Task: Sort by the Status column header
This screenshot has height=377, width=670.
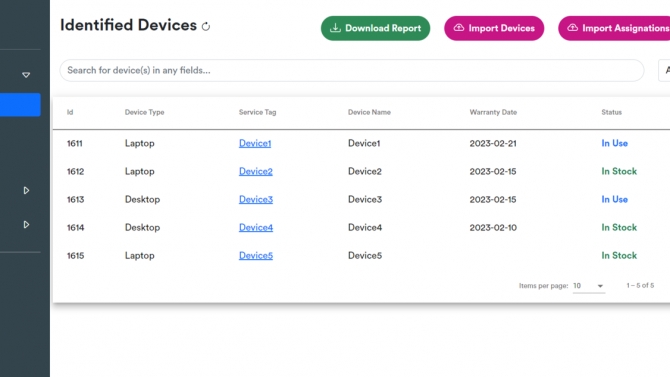Action: coord(611,112)
